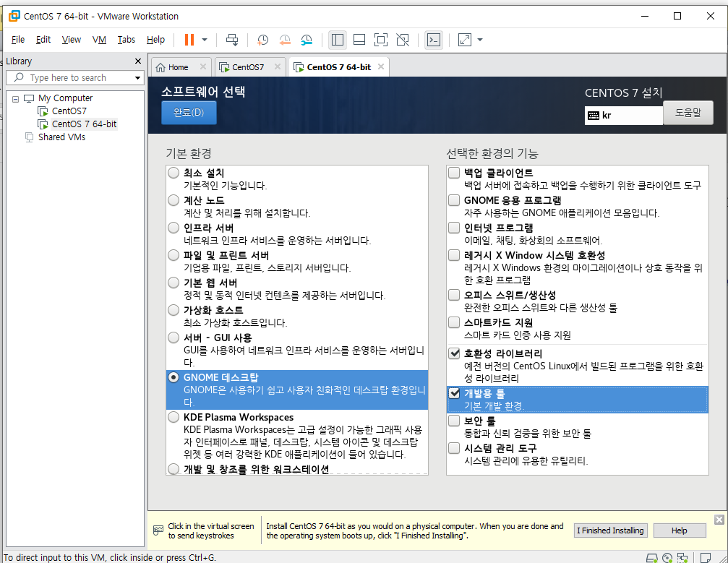The height and width of the screenshot is (563, 728).
Task: Open the VM menu
Action: click(99, 40)
